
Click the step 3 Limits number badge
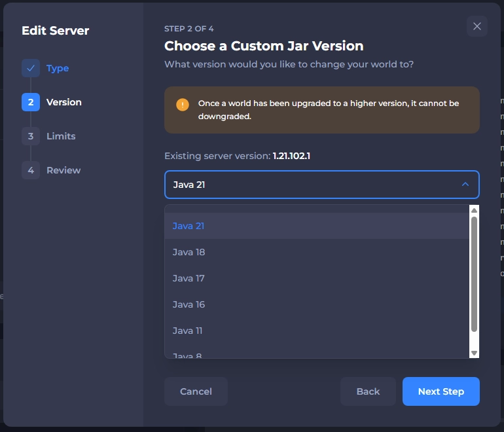31,136
